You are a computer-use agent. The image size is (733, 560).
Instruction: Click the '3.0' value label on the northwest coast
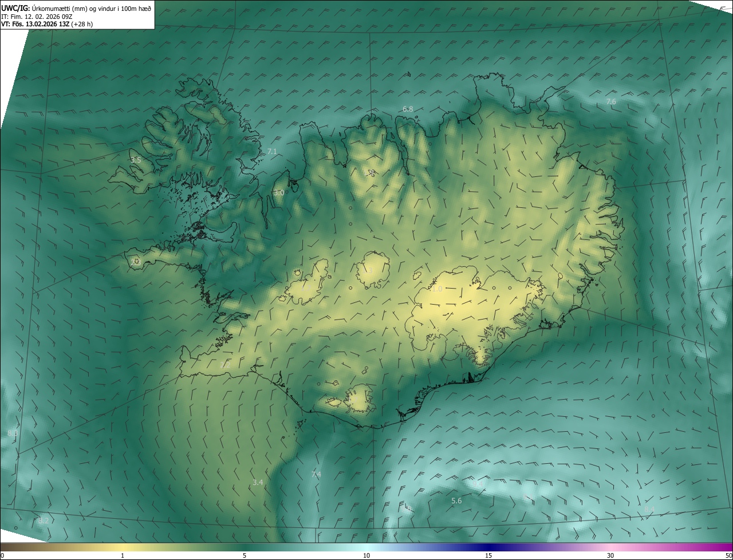279,193
